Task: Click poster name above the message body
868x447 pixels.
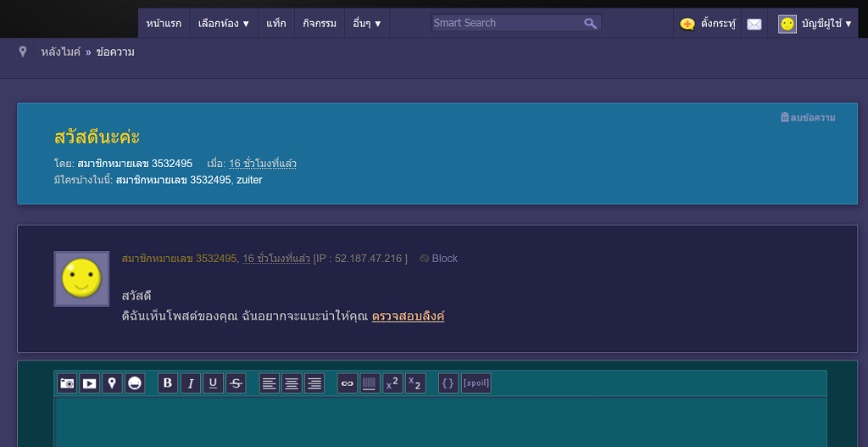Action: pyautogui.click(x=180, y=259)
